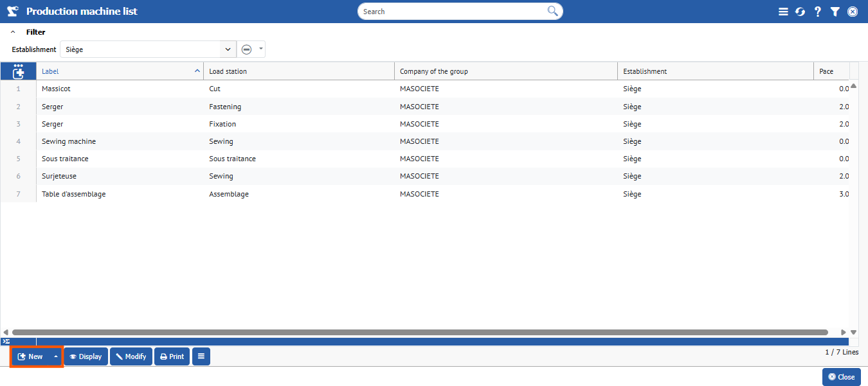868x386 pixels.
Task: Click the sigma totals icon below grid
Action: click(6, 341)
